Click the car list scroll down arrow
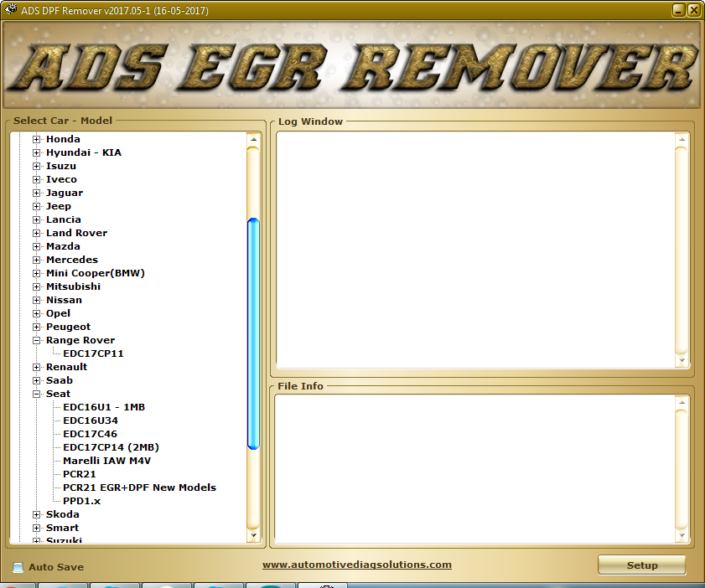 [x=254, y=535]
